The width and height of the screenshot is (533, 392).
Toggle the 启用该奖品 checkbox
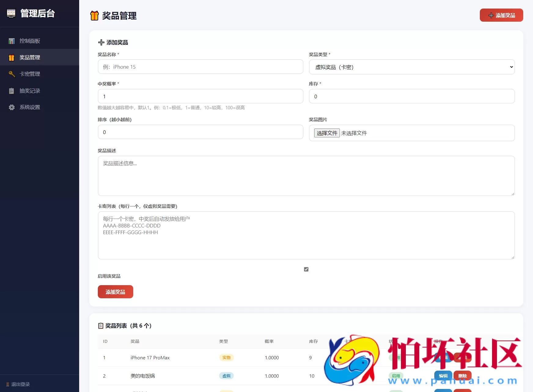[x=306, y=269]
